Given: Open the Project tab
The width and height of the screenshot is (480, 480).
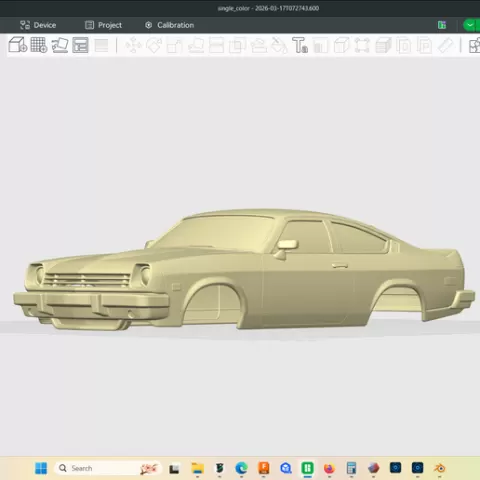Looking at the screenshot, I should click(x=103, y=25).
